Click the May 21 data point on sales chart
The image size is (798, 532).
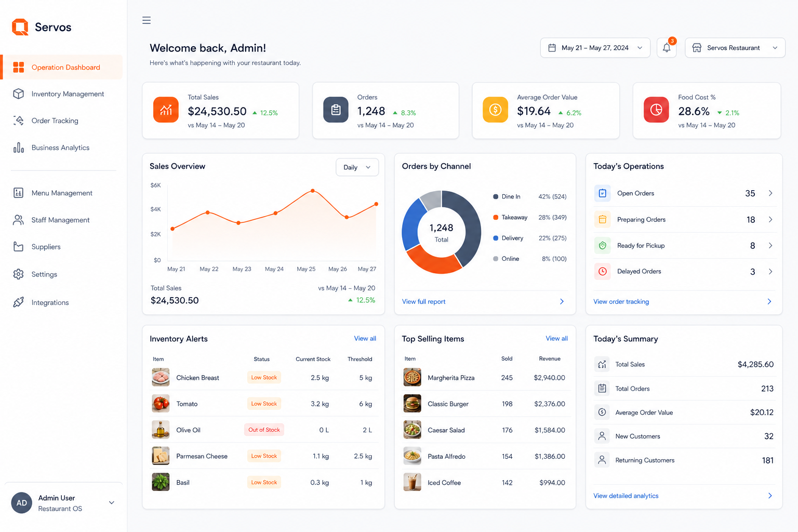(173, 229)
